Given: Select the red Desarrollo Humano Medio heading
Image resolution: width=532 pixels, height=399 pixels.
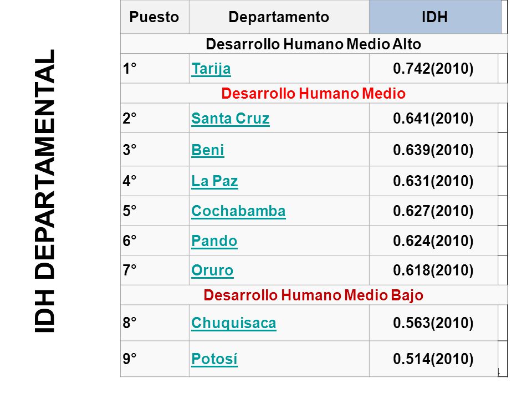Looking at the screenshot, I should coord(314,93).
